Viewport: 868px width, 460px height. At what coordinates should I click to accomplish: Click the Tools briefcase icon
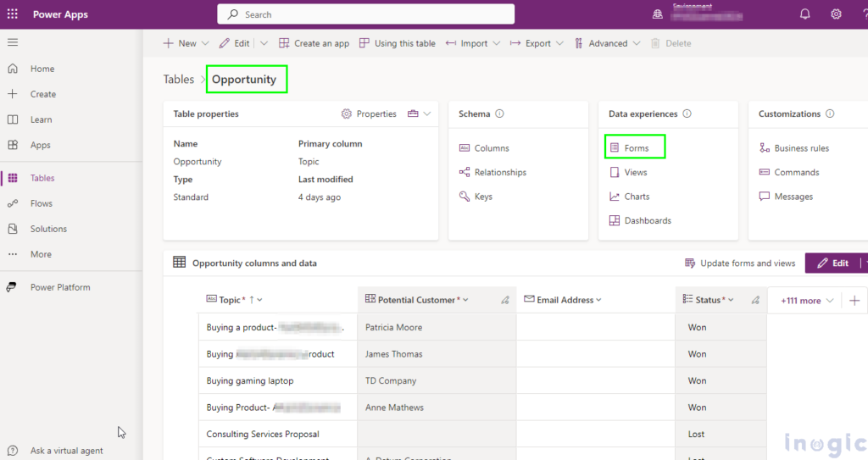pyautogui.click(x=413, y=114)
